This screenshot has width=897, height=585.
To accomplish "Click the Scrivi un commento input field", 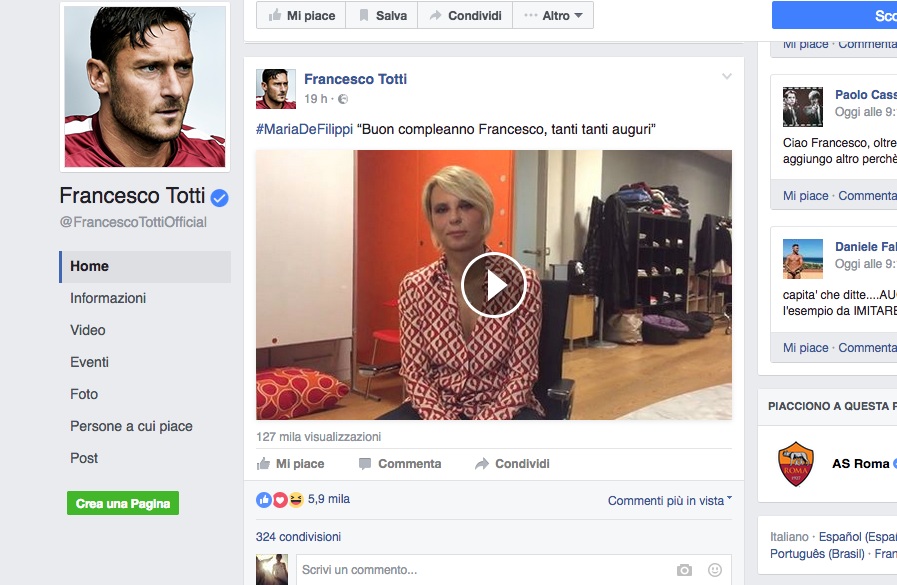I will point(480,570).
